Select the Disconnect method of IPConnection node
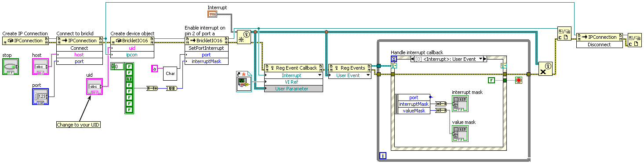The height and width of the screenshot is (164, 644). pyautogui.click(x=600, y=45)
